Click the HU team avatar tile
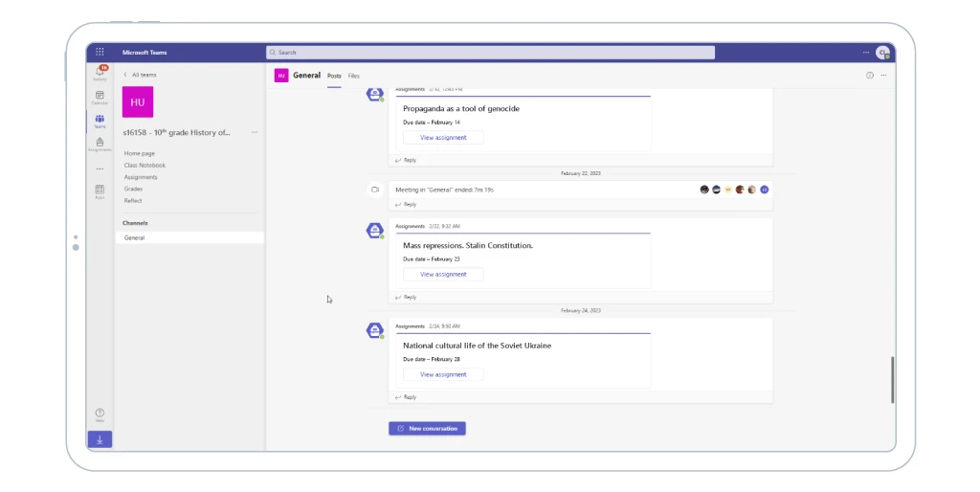 [x=138, y=101]
